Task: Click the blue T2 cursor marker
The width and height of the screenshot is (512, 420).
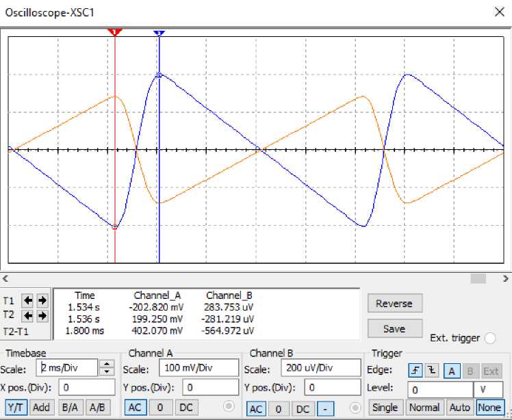Action: click(x=159, y=33)
